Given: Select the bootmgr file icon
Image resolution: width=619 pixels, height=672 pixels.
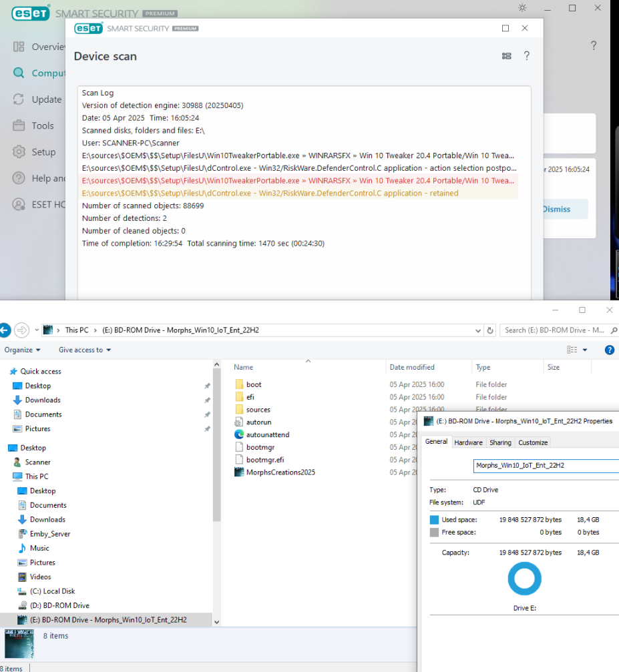Looking at the screenshot, I should click(x=239, y=447).
